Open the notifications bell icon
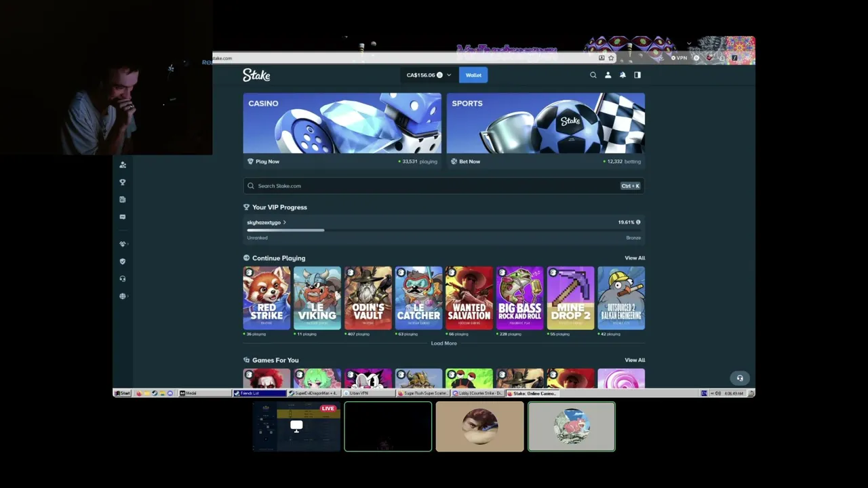This screenshot has width=868, height=488. pyautogui.click(x=623, y=75)
